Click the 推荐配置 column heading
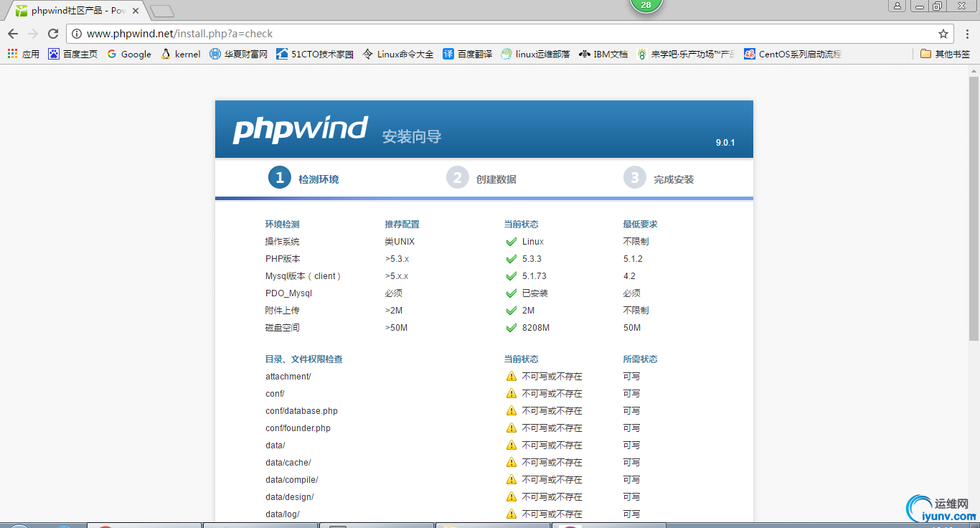The image size is (980, 528). [402, 225]
